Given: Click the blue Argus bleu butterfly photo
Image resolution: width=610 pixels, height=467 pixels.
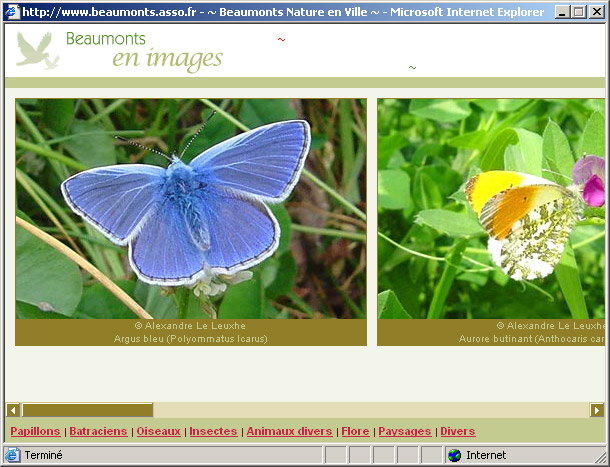Looking at the screenshot, I should (191, 208).
